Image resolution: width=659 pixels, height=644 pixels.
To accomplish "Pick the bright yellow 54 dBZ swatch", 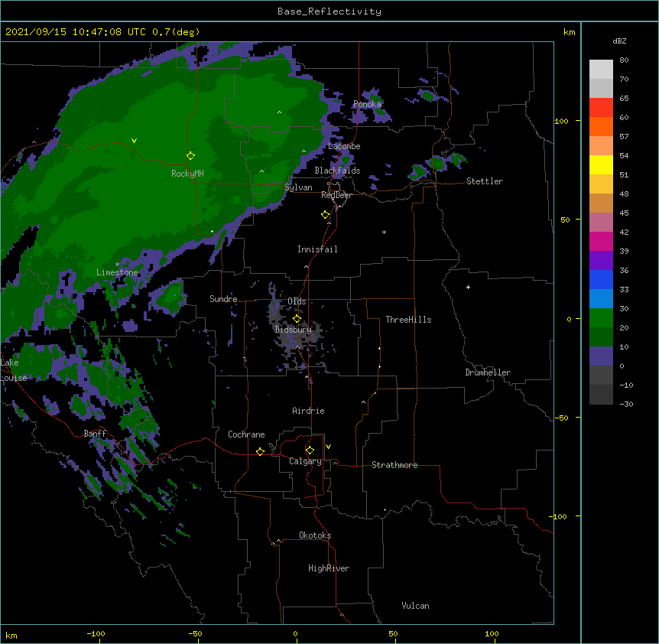I will click(601, 164).
